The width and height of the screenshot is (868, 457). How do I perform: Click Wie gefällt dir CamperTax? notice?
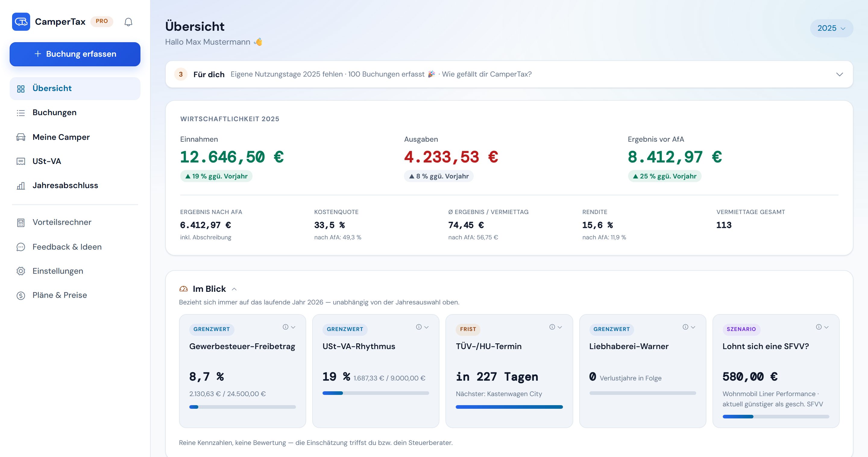tap(486, 74)
